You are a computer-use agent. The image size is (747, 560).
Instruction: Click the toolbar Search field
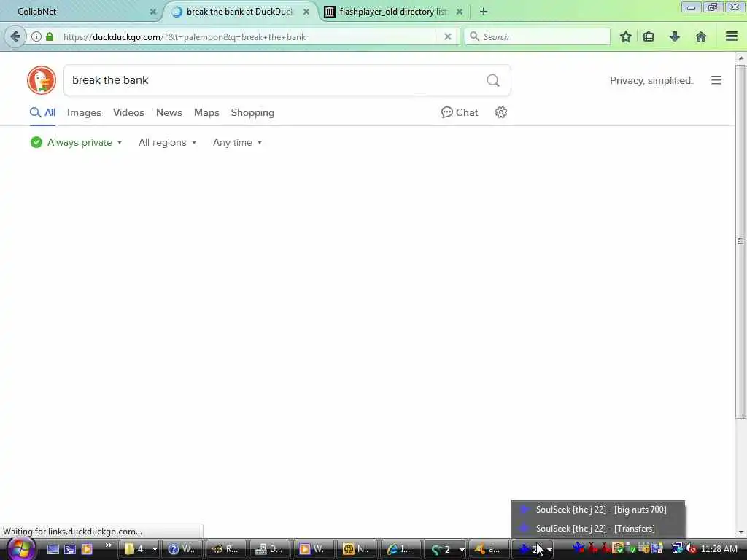click(538, 36)
